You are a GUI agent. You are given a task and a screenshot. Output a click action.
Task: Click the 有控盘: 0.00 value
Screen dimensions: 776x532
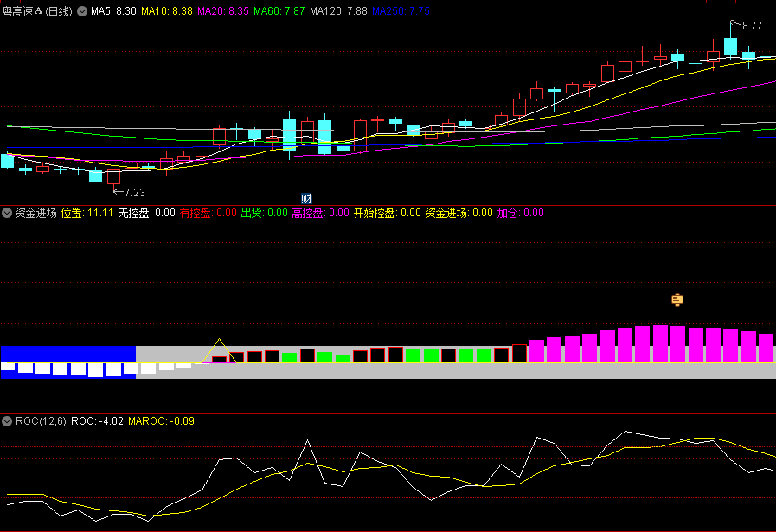pyautogui.click(x=208, y=213)
